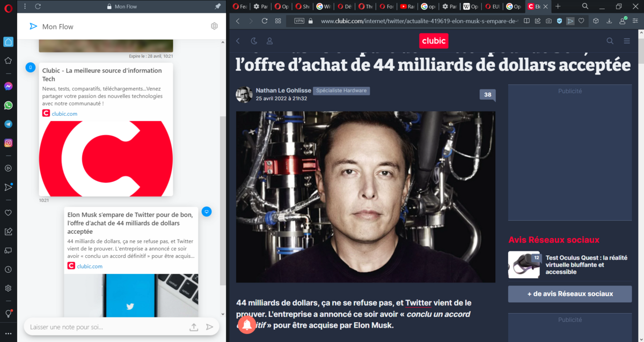Open Easy Setup sliders icon in toolbar
Viewport: 644px width, 342px height.
tap(635, 21)
